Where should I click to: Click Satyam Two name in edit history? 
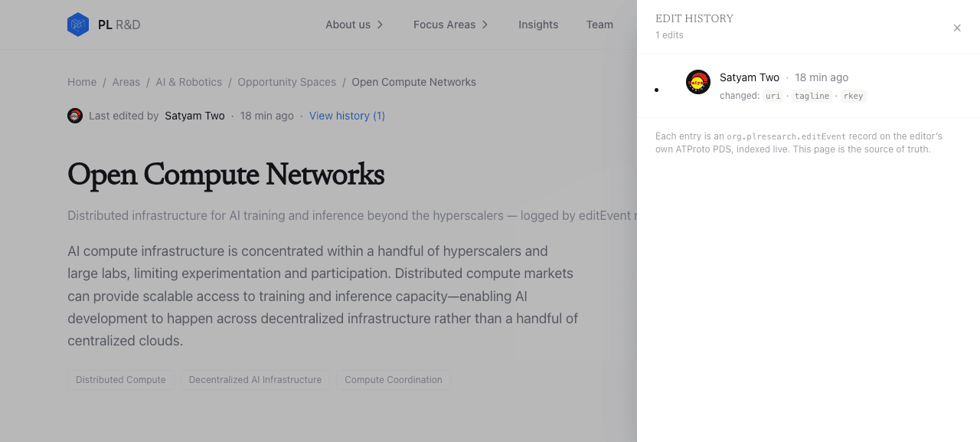[750, 77]
